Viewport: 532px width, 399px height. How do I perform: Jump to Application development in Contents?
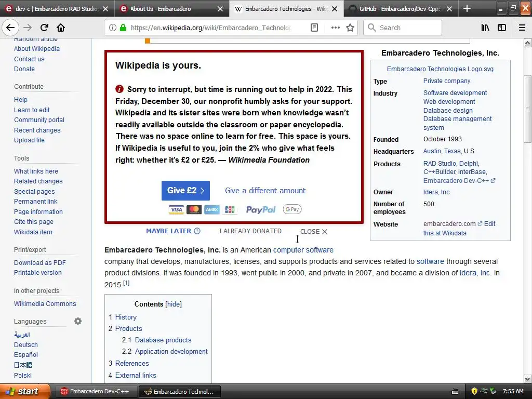pos(171,352)
